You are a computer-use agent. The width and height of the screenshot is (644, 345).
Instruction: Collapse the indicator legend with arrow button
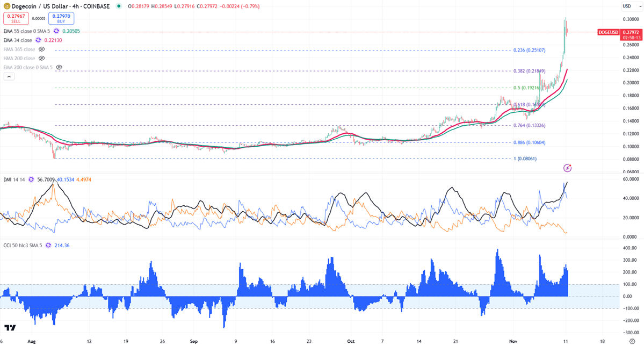(x=9, y=76)
